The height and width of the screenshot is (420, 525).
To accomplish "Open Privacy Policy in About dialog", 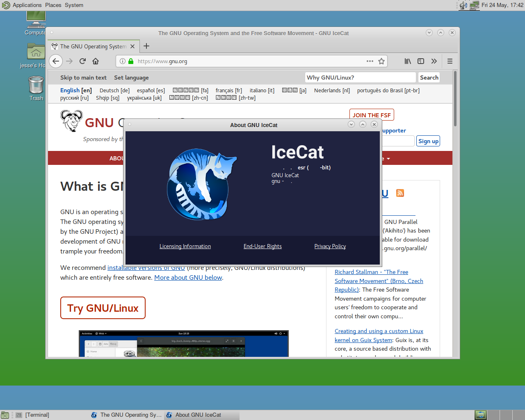I will [x=330, y=246].
